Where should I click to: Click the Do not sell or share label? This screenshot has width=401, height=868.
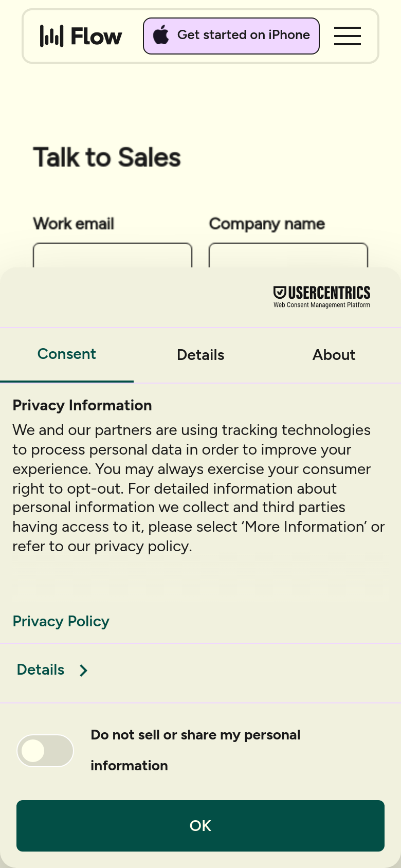point(195,750)
